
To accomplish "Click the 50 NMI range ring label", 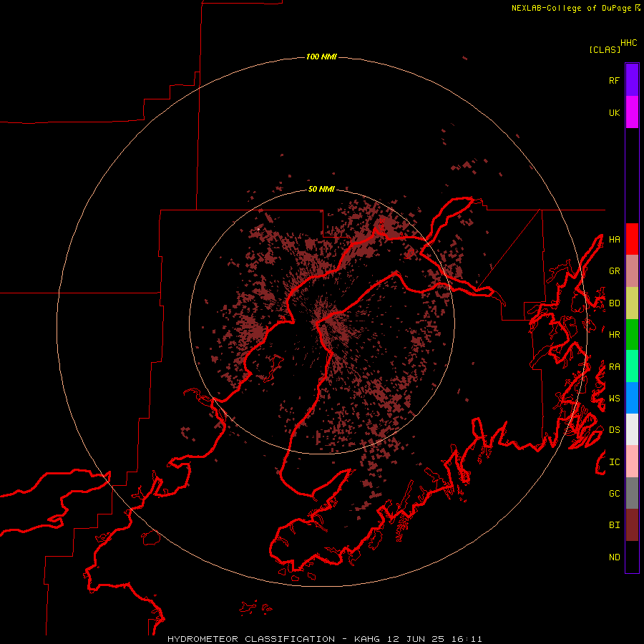I will (x=321, y=190).
